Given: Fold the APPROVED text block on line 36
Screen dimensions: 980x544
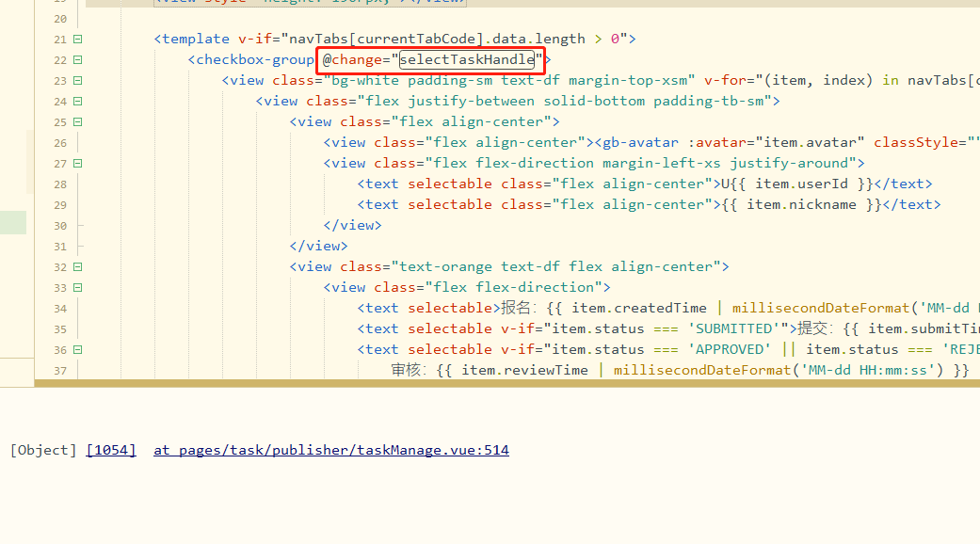Looking at the screenshot, I should [x=77, y=350].
